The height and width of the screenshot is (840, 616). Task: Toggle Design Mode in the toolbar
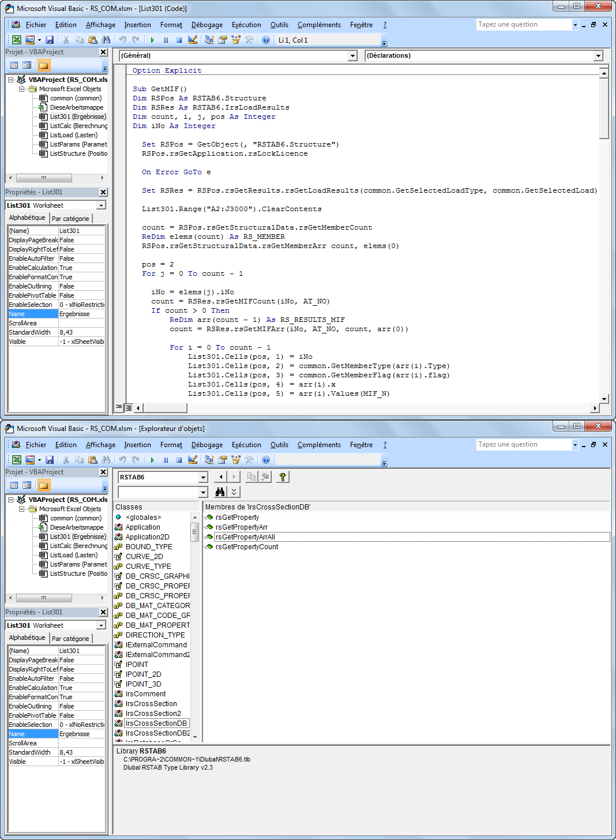[x=192, y=39]
